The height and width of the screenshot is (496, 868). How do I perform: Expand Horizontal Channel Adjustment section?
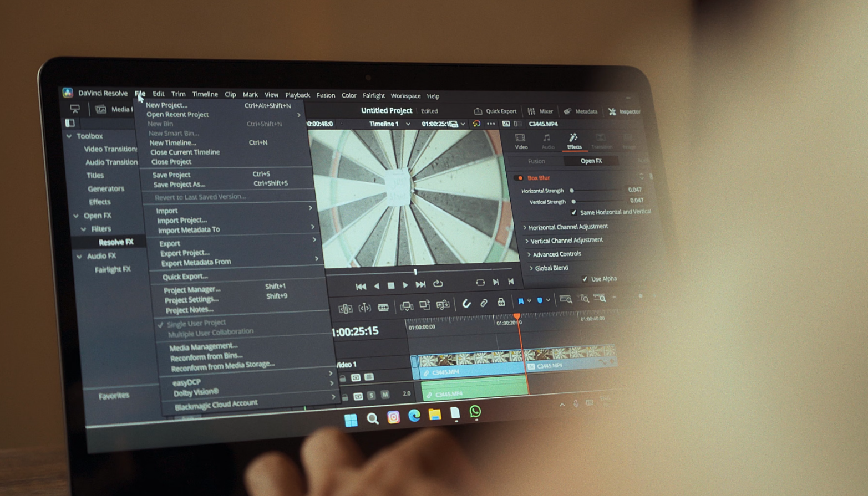(x=566, y=227)
